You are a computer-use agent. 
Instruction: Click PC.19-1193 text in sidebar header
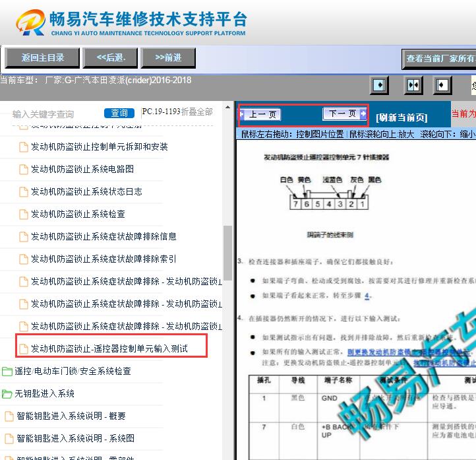161,112
